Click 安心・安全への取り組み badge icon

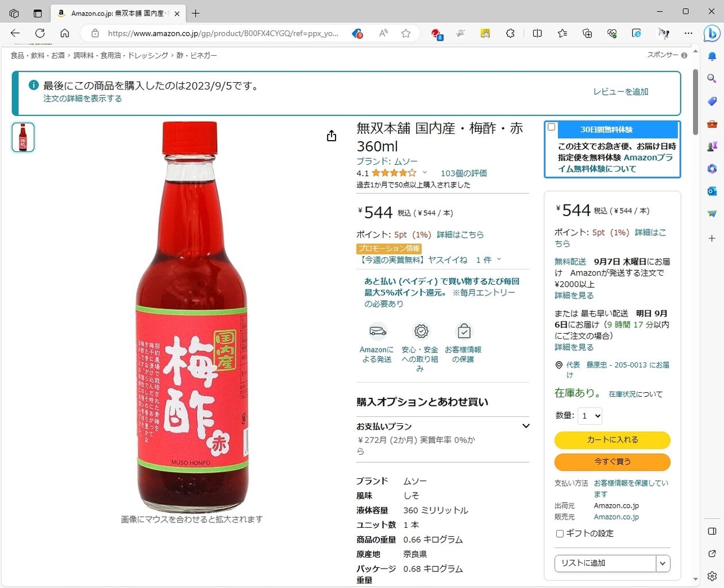click(x=421, y=331)
